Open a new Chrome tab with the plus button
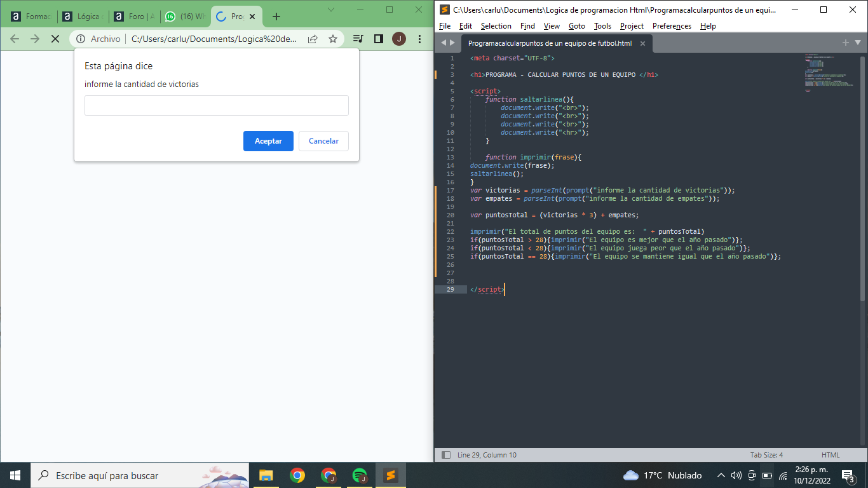This screenshot has height=488, width=868. click(x=276, y=17)
